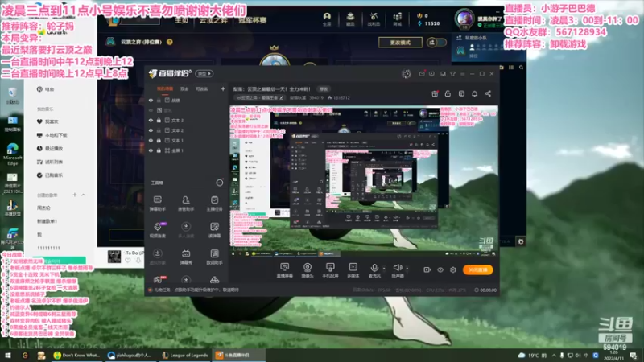This screenshot has width=644, height=362.
Task: Expand the speaker dropdown arrow
Action: click(x=407, y=269)
